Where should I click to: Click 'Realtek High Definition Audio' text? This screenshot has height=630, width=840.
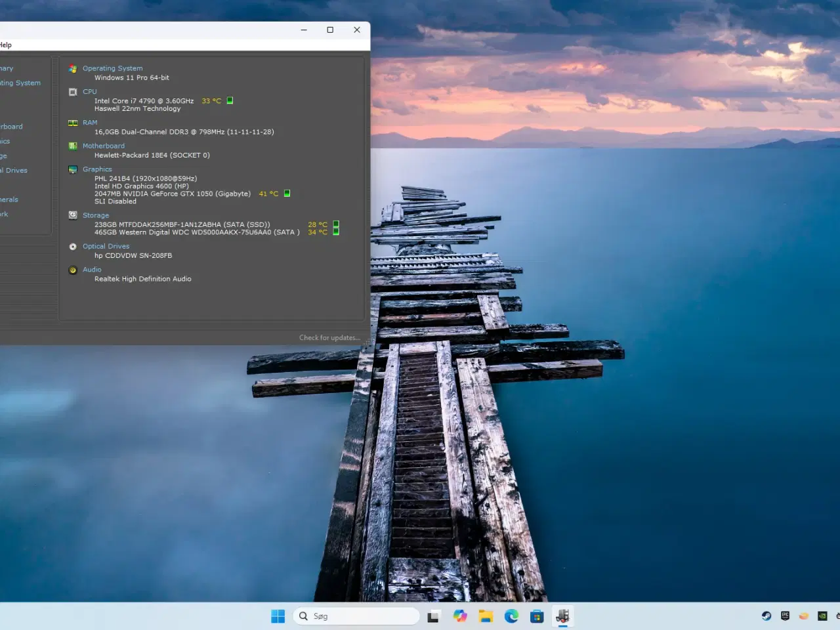click(143, 279)
